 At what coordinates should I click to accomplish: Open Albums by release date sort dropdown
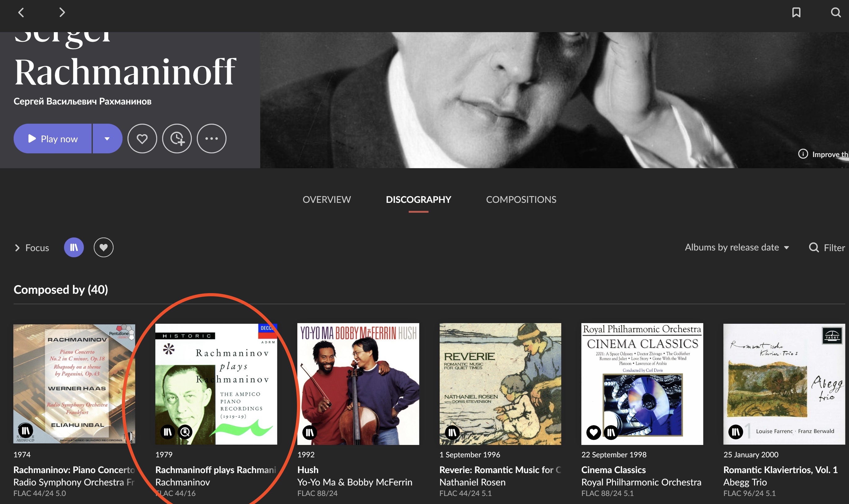click(x=737, y=247)
